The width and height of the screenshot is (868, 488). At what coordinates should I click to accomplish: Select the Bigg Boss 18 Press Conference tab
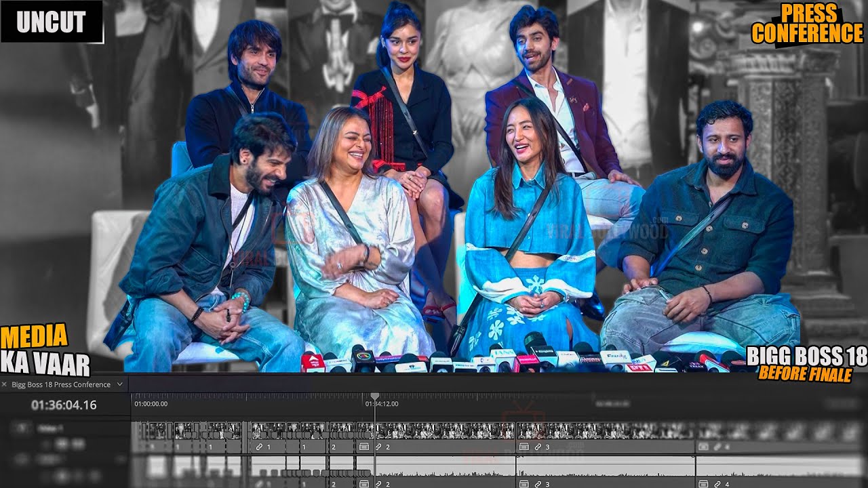[x=61, y=384]
